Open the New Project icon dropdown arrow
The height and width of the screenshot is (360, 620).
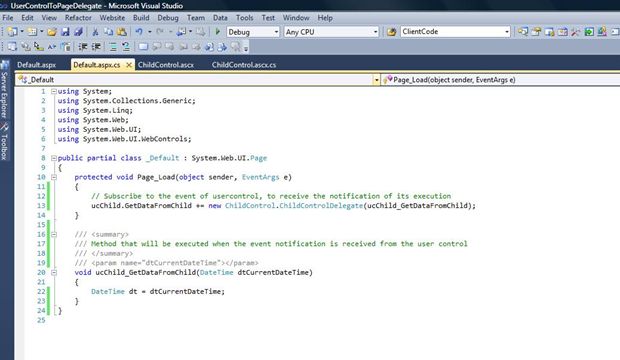[x=22, y=32]
